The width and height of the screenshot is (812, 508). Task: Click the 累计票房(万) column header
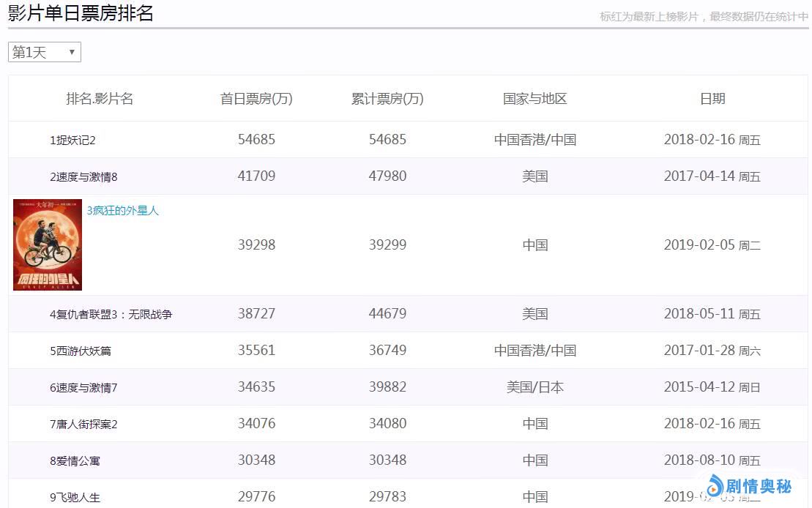point(387,99)
